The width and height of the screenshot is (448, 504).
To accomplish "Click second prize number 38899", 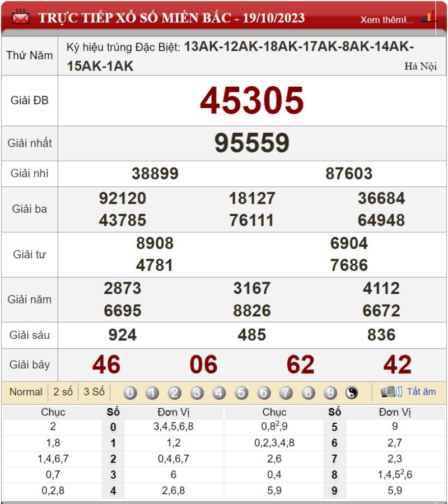I will point(155,174).
